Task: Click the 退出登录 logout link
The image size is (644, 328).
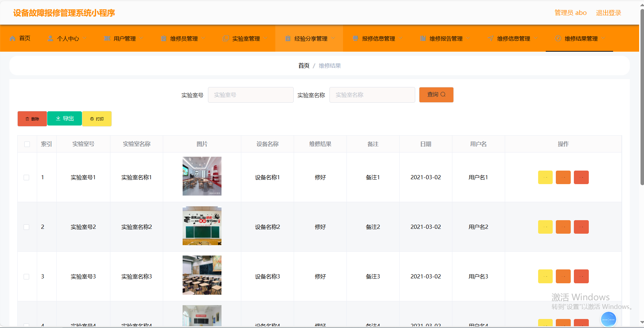Action: tap(609, 13)
